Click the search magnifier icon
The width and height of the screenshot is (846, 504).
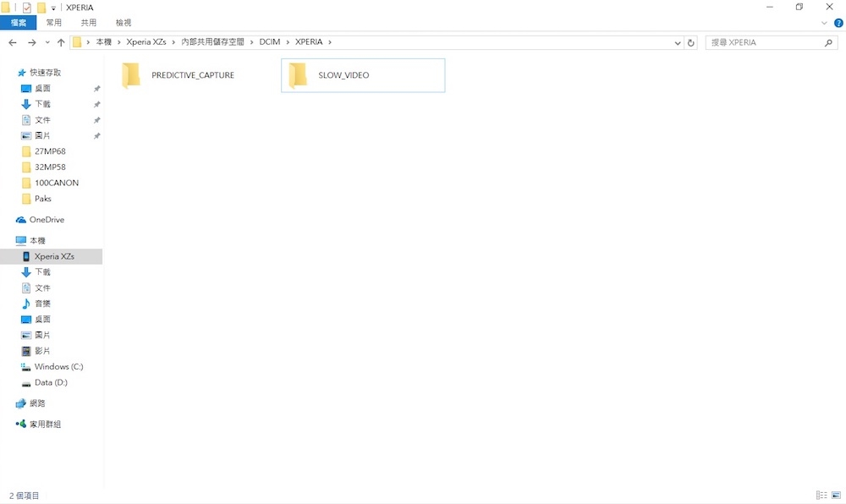coord(828,42)
